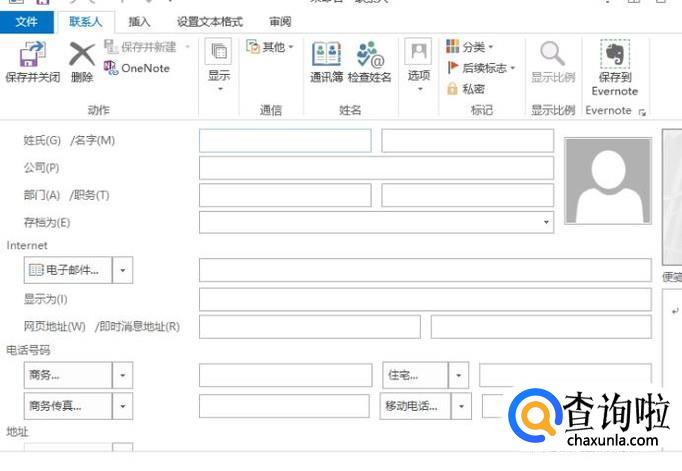Screen dimensions: 682x471
Task: Click the Display as (显示为) field
Action: [425, 299]
